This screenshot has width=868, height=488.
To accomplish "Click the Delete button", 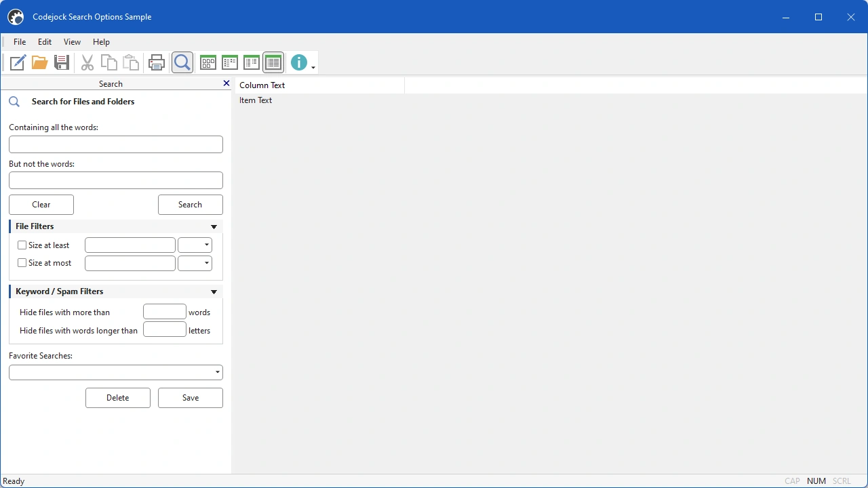I will (x=118, y=398).
